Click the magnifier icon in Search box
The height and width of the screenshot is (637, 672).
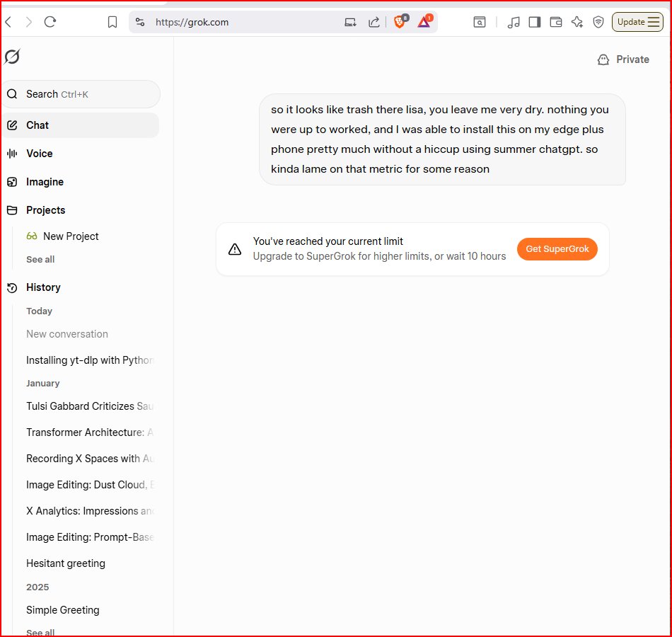pyautogui.click(x=13, y=94)
